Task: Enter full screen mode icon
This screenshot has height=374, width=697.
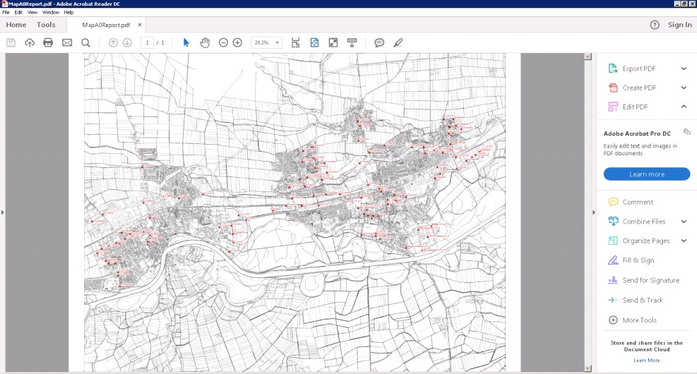Action: pos(333,43)
